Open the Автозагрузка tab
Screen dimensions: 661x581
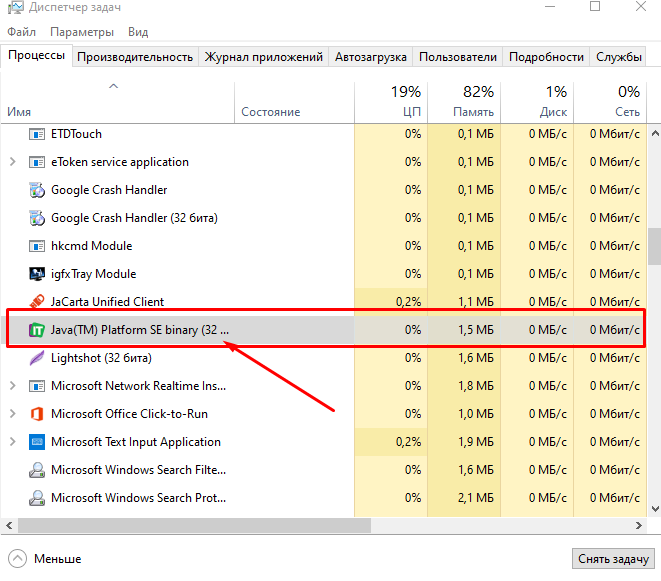(370, 57)
